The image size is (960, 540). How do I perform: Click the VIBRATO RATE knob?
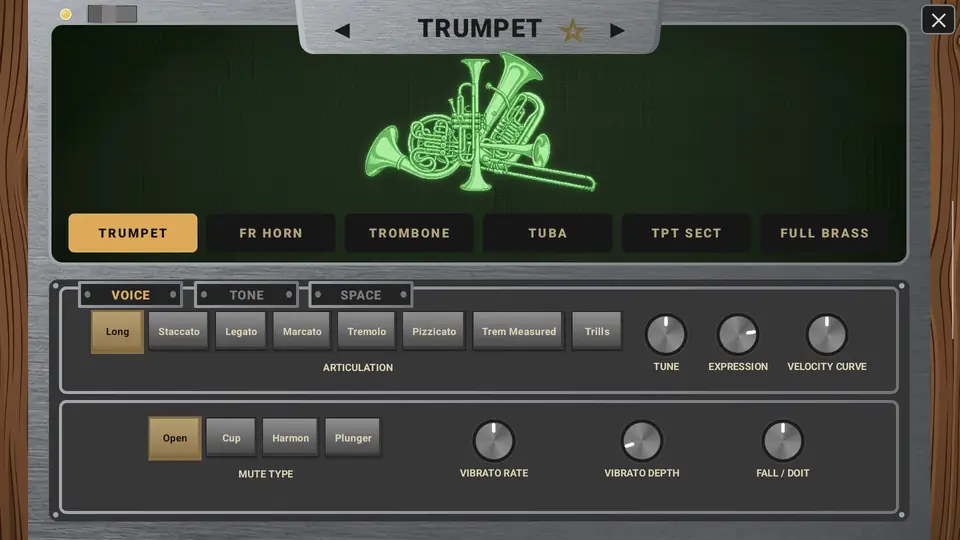pos(493,441)
